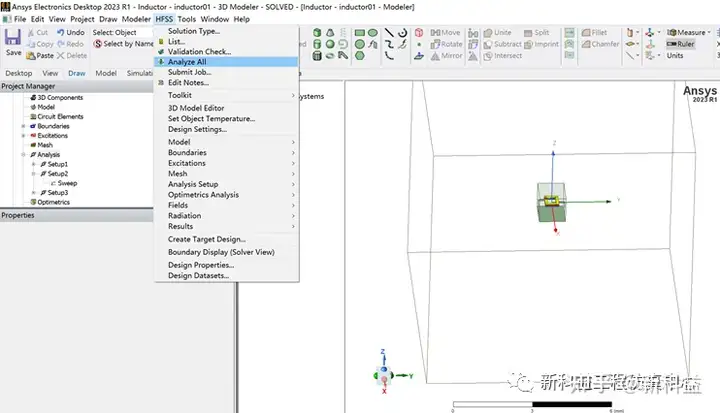Screen dimensions: 720x413
Task: Select the Sweep item under Setup2
Action: pos(67,183)
